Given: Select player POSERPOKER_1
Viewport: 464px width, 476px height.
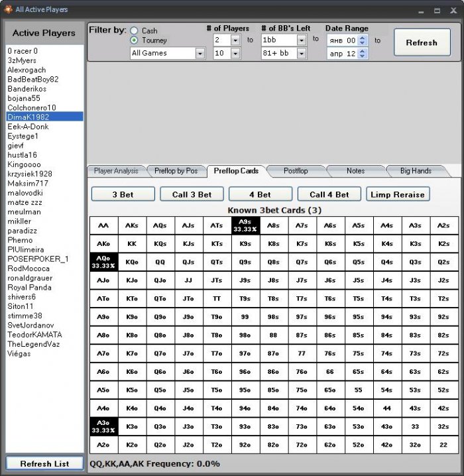Looking at the screenshot, I should click(44, 259).
